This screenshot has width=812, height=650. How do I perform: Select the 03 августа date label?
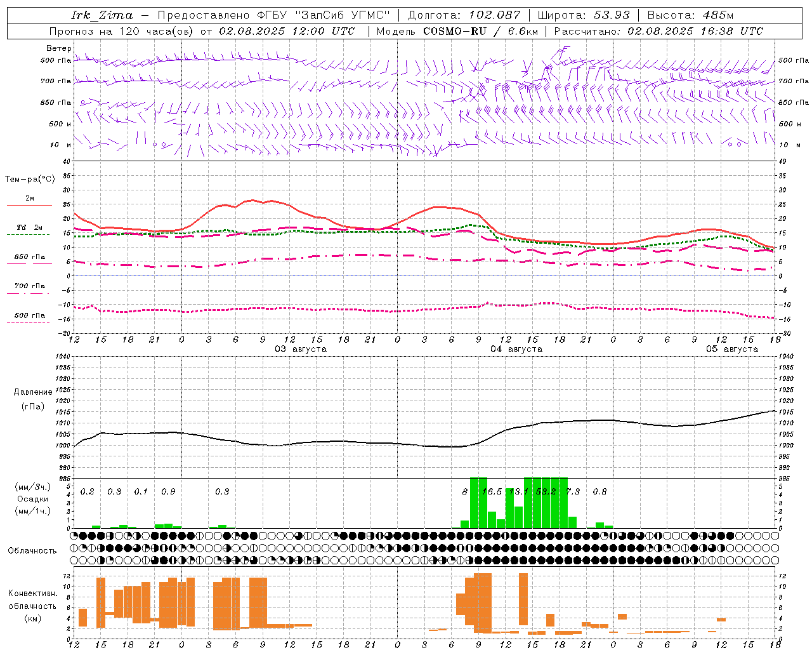click(301, 348)
